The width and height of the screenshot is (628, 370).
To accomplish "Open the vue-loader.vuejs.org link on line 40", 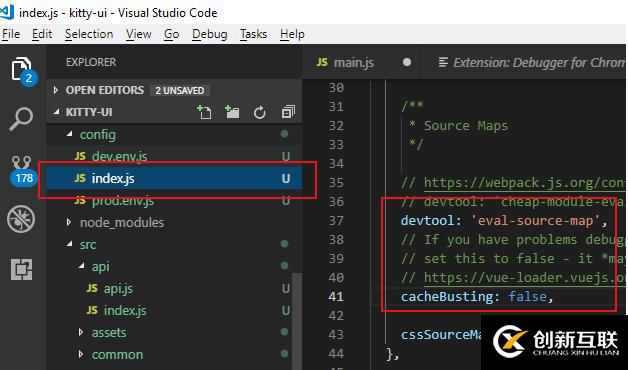I will (x=525, y=278).
